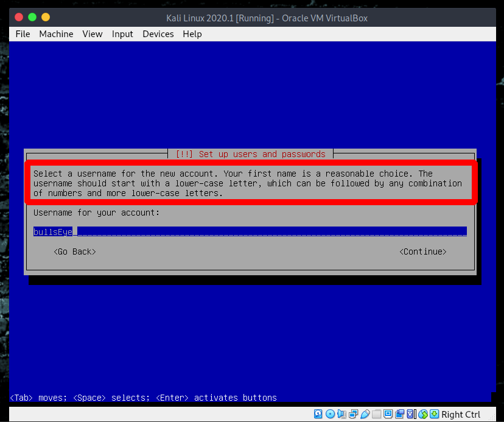Open the hard disk activity status icon
This screenshot has width=504, height=422.
318,413
